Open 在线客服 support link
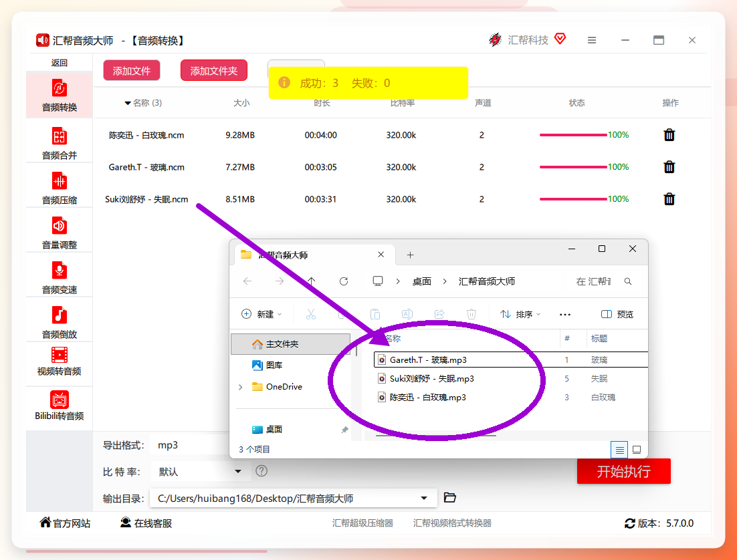Viewport: 737px width, 560px height. [146, 523]
